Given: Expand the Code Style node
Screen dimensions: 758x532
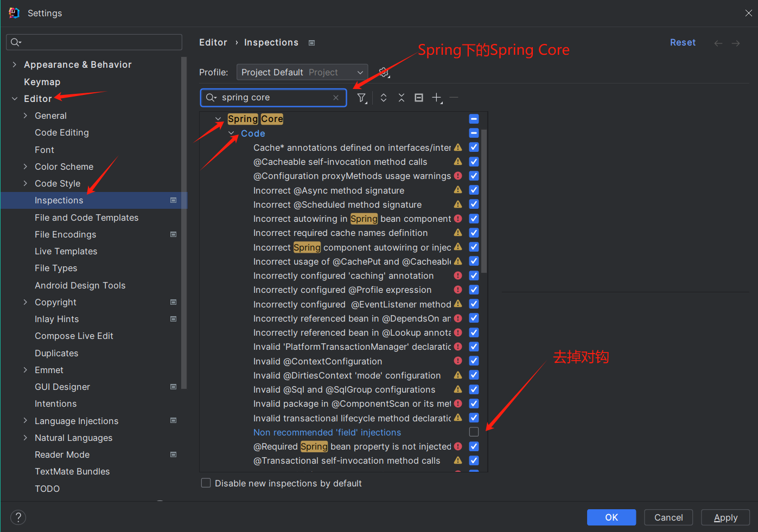Looking at the screenshot, I should (x=25, y=183).
